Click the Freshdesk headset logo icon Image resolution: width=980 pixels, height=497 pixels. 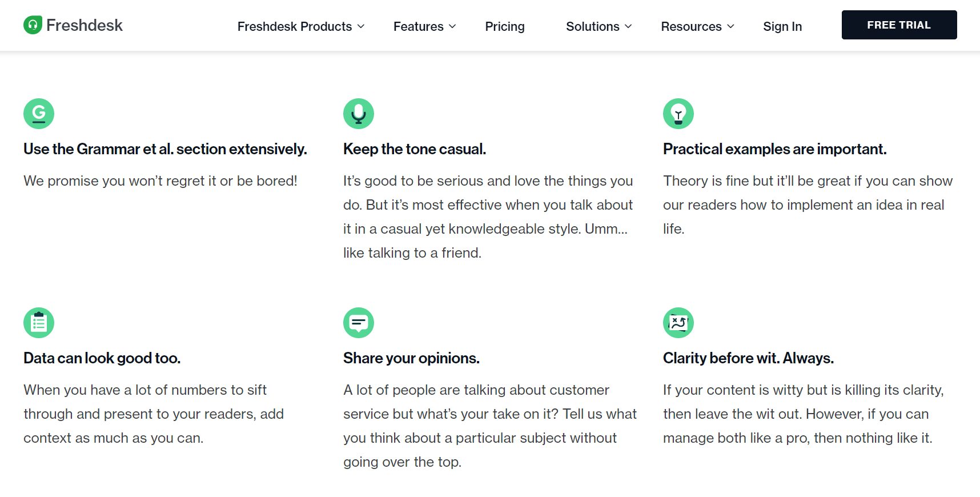32,25
